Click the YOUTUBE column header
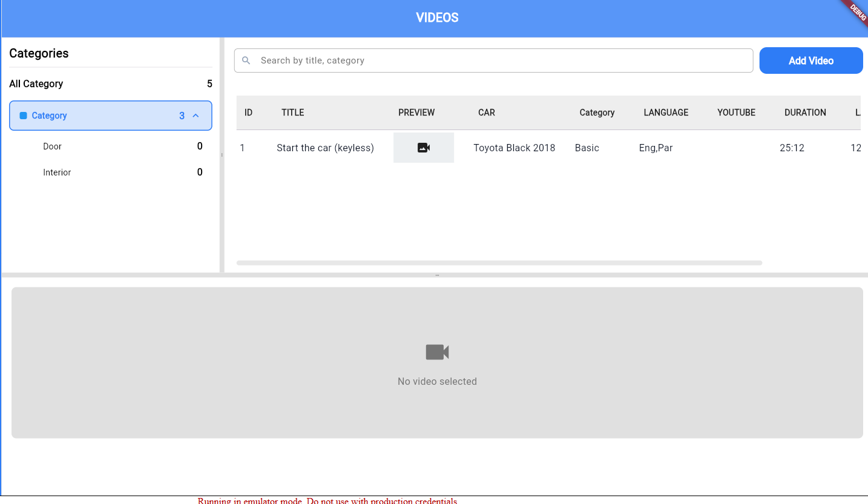Screen dimensions: 868x504 click(736, 113)
